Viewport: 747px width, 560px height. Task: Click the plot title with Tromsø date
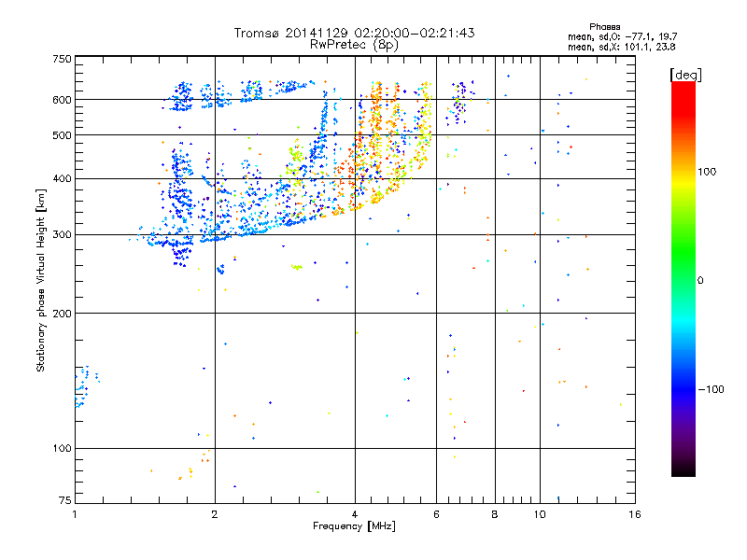point(354,33)
